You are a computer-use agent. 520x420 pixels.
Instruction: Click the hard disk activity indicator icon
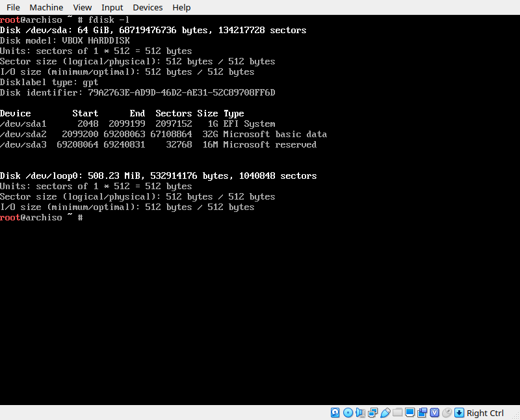335,413
